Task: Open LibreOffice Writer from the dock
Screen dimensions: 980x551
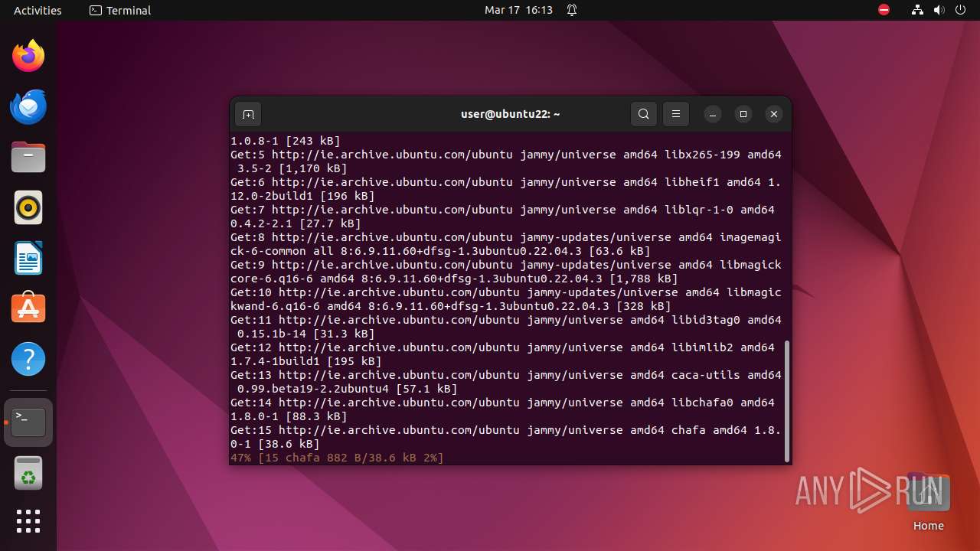Action: [x=28, y=258]
